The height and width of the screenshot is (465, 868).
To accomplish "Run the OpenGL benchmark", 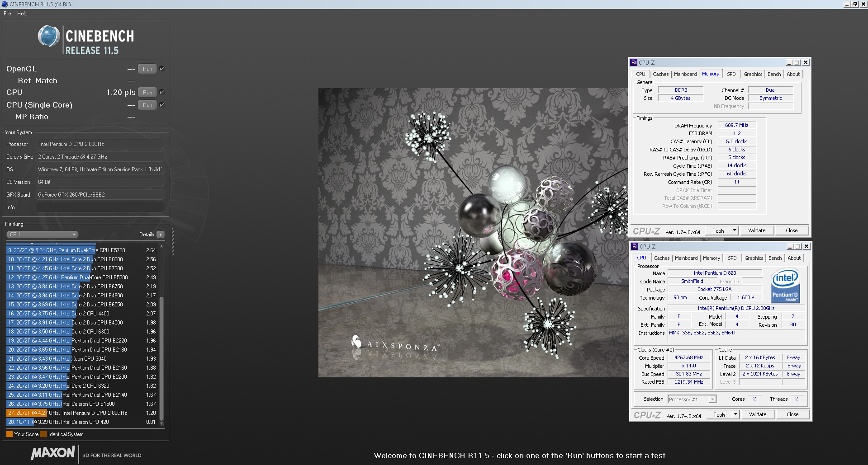I will click(x=147, y=69).
